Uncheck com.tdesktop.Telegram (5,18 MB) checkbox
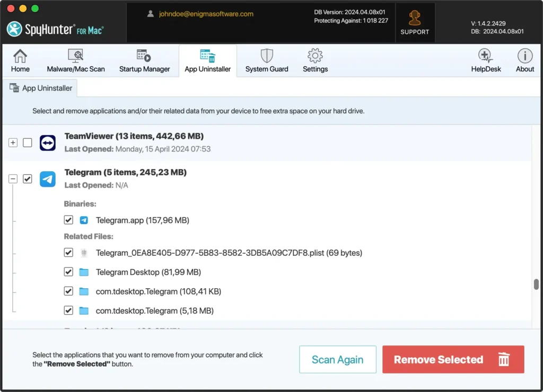The height and width of the screenshot is (392, 543). coord(68,311)
